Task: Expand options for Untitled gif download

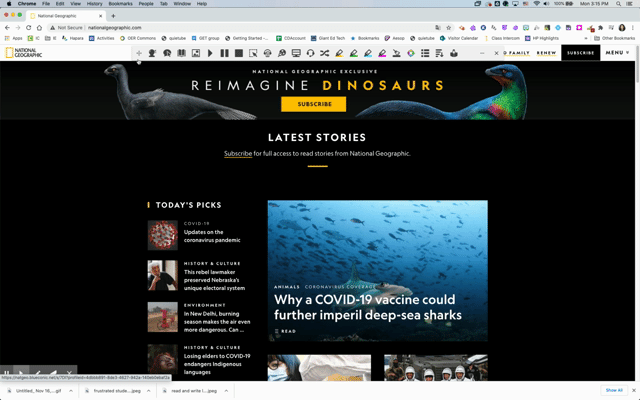Action: 71,391
